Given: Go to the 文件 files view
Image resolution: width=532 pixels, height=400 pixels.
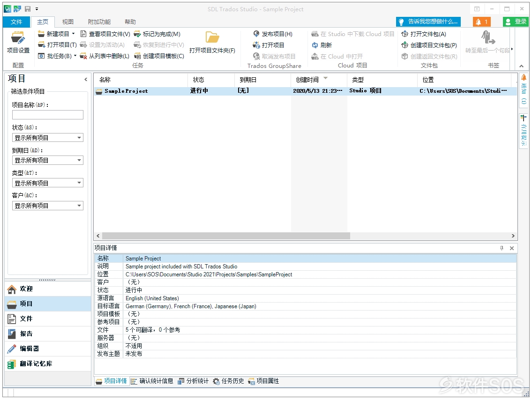Looking at the screenshot, I should (x=48, y=319).
